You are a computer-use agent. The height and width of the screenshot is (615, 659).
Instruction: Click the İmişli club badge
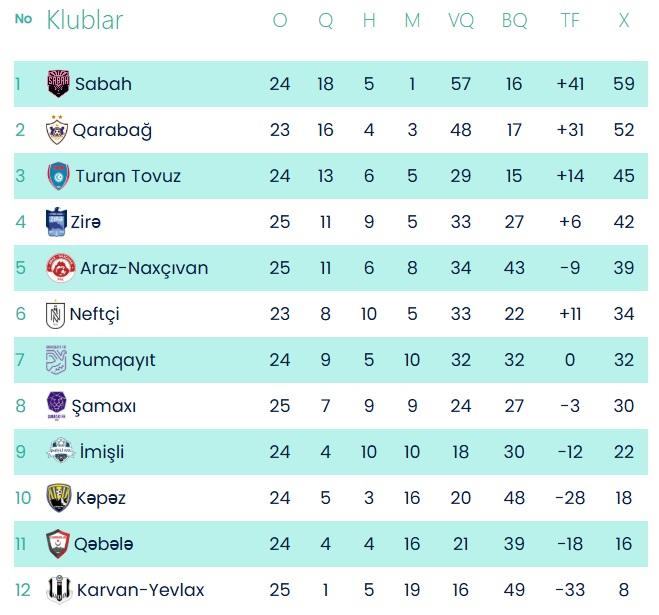tap(59, 452)
